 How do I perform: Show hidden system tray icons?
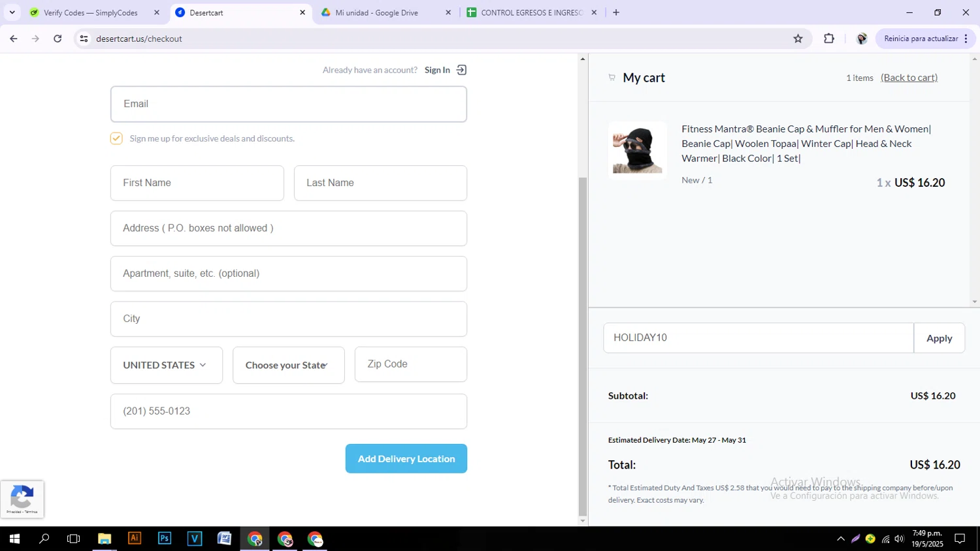coord(841,539)
